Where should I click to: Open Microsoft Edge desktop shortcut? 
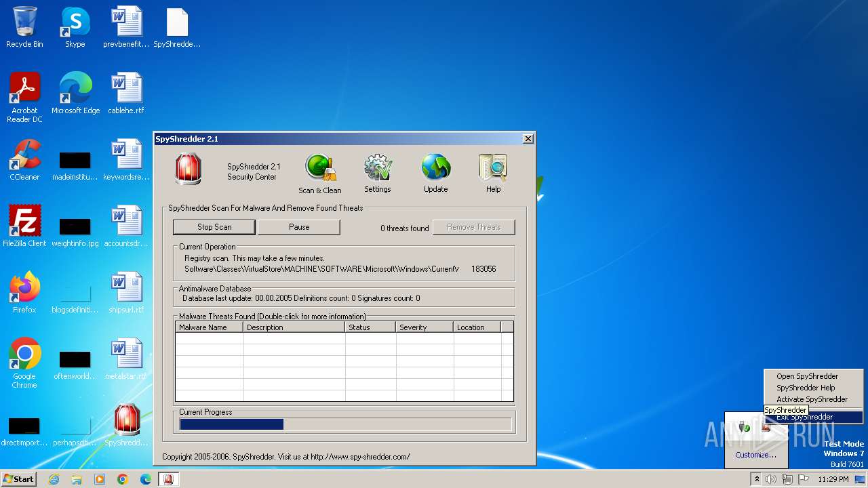(x=75, y=94)
